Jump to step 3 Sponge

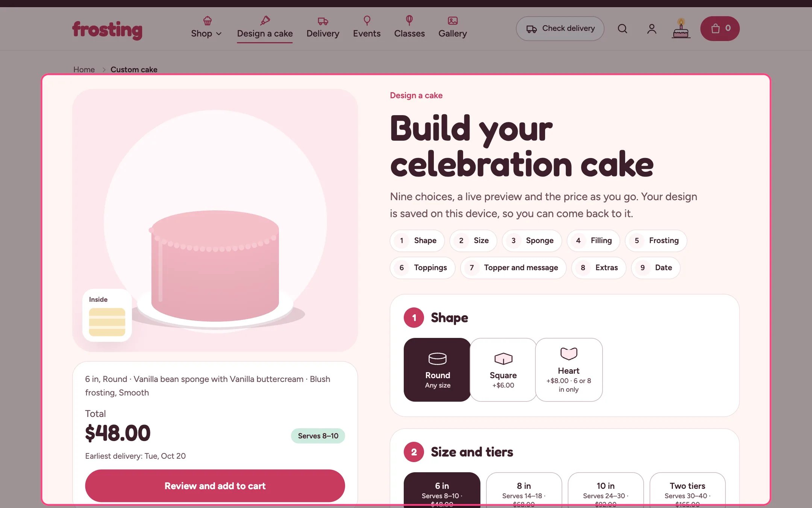[x=532, y=241]
